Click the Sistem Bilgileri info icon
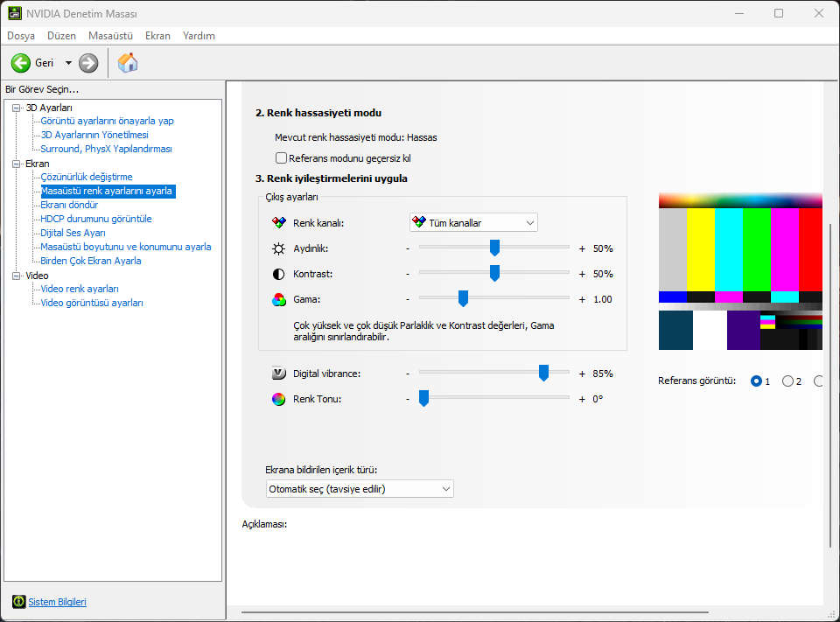This screenshot has height=622, width=840. point(18,602)
